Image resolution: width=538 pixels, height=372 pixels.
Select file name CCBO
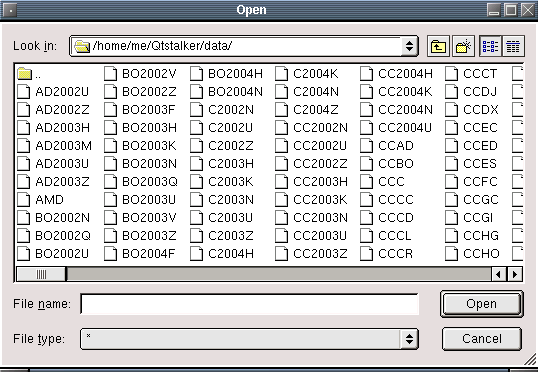[396, 164]
